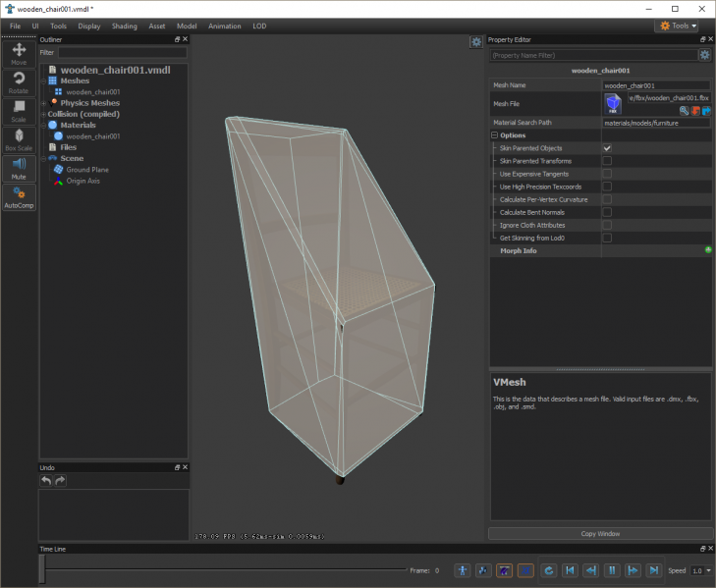Toggle the orange-bordered purple stripes timeline button
Screen dimensions: 716x588
[504, 570]
